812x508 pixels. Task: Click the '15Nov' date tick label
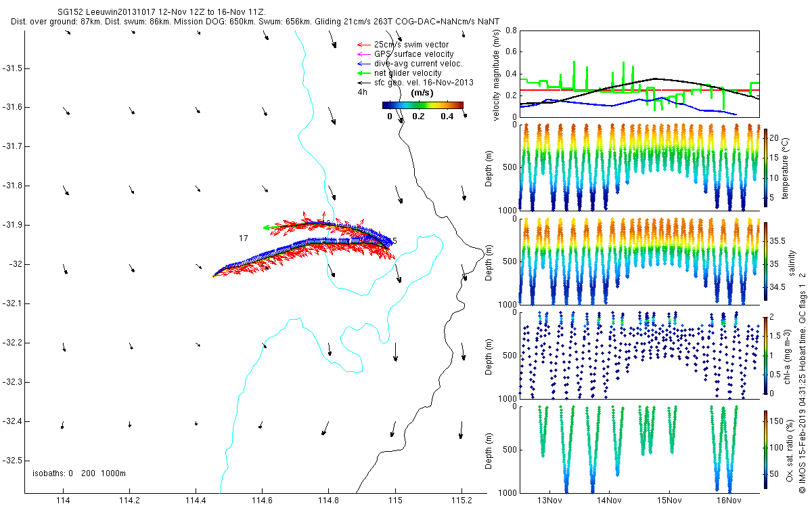(669, 501)
